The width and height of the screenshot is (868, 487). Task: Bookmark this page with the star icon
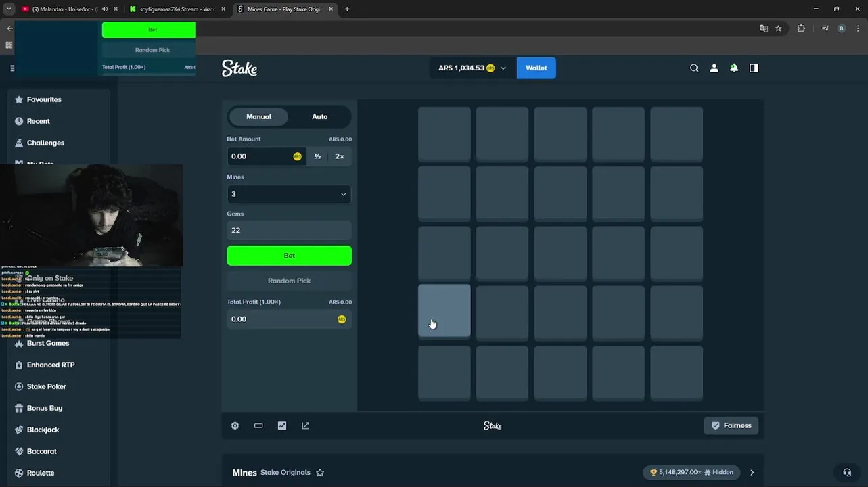779,28
